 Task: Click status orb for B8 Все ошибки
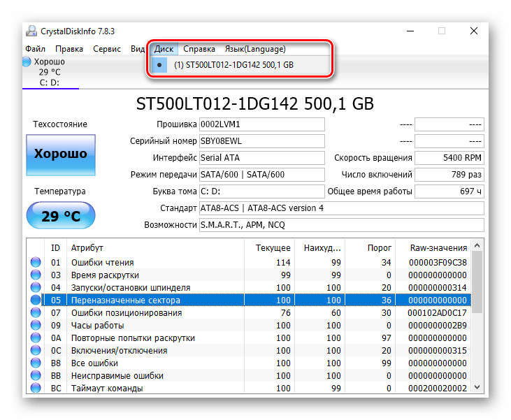36,363
